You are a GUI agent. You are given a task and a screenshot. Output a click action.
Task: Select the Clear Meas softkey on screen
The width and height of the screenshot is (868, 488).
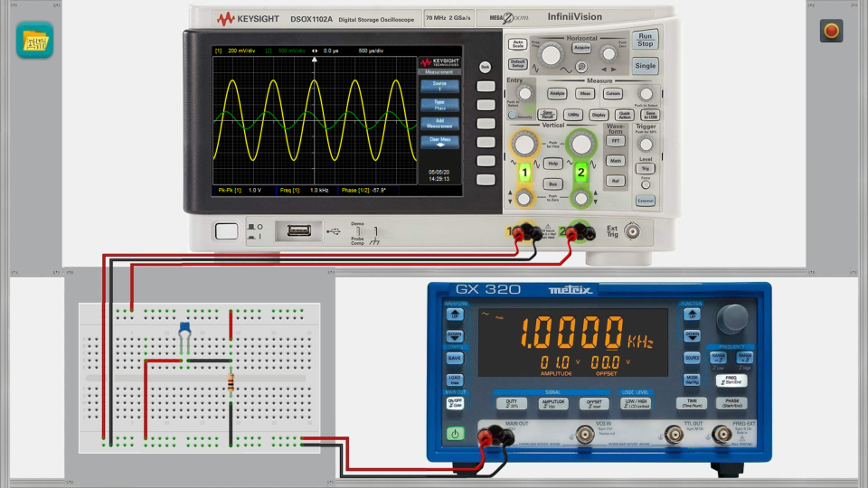pos(439,142)
